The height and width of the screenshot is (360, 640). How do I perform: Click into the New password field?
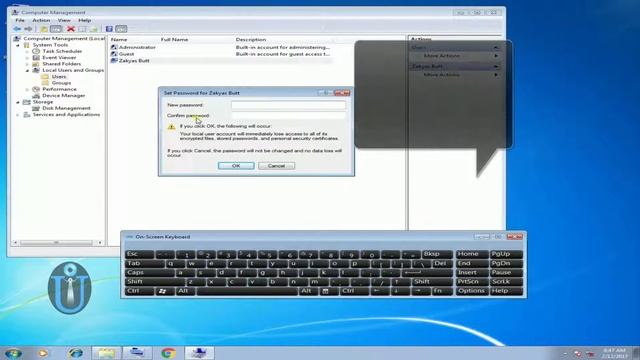click(288, 105)
